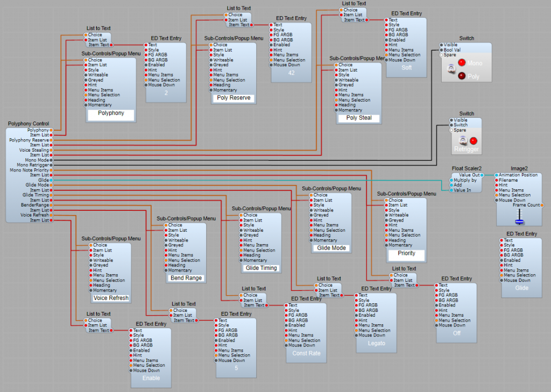Click the Bool Val pin on the Switch module
Screen dimensions: 551x392
442,50
